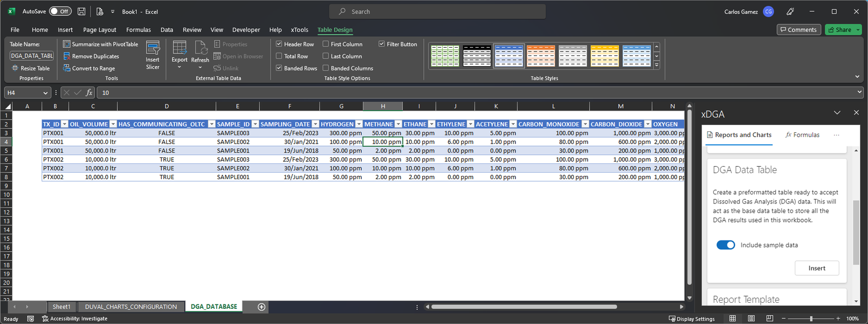Enable the Total Row checkbox
The width and height of the screenshot is (868, 324).
coord(279,56)
